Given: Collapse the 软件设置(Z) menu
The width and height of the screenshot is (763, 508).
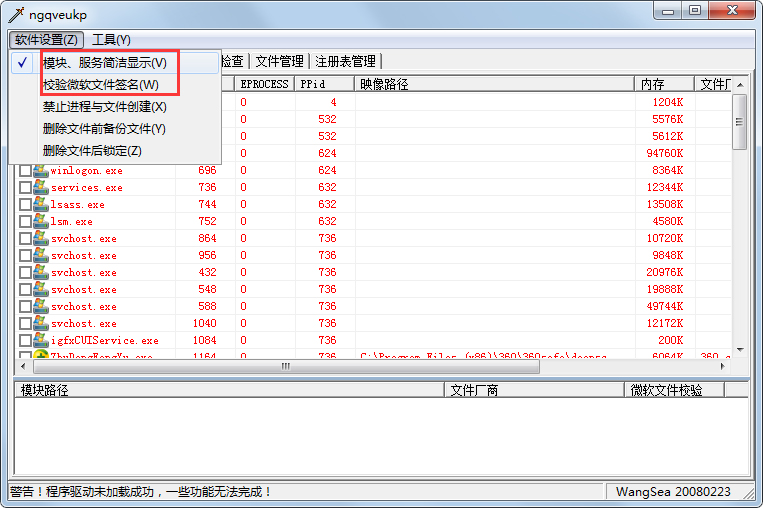Looking at the screenshot, I should (46, 40).
